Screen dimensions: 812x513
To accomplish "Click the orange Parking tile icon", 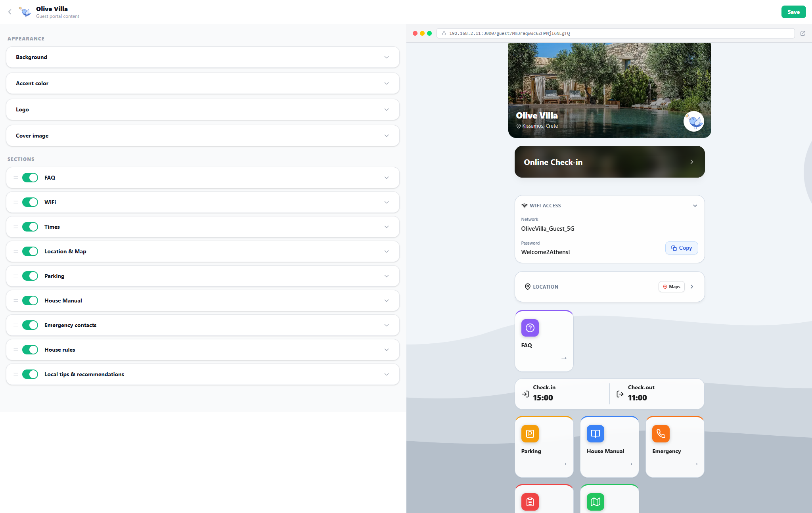I will pos(530,434).
